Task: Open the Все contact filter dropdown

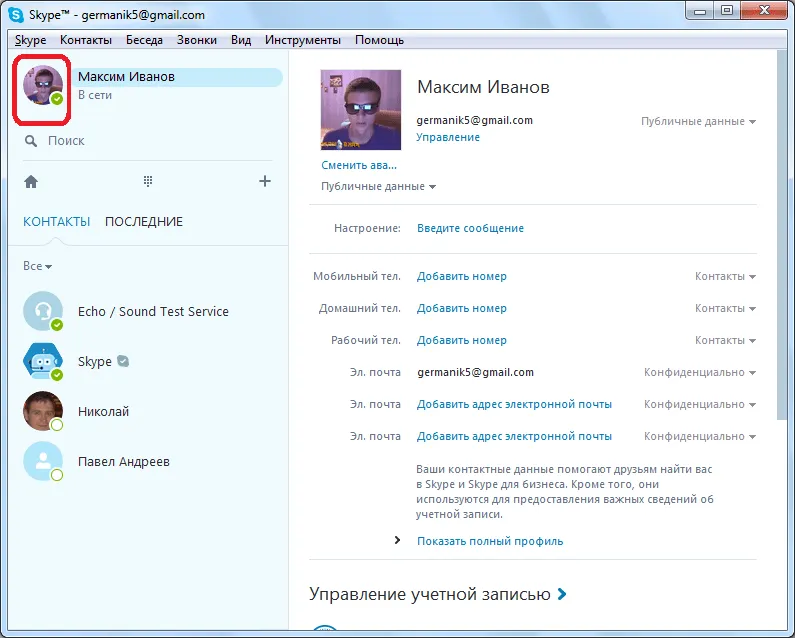Action: click(38, 266)
